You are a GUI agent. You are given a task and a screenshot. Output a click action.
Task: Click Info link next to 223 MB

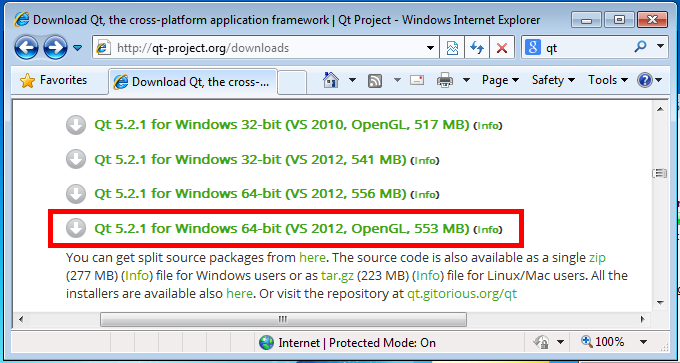click(428, 275)
